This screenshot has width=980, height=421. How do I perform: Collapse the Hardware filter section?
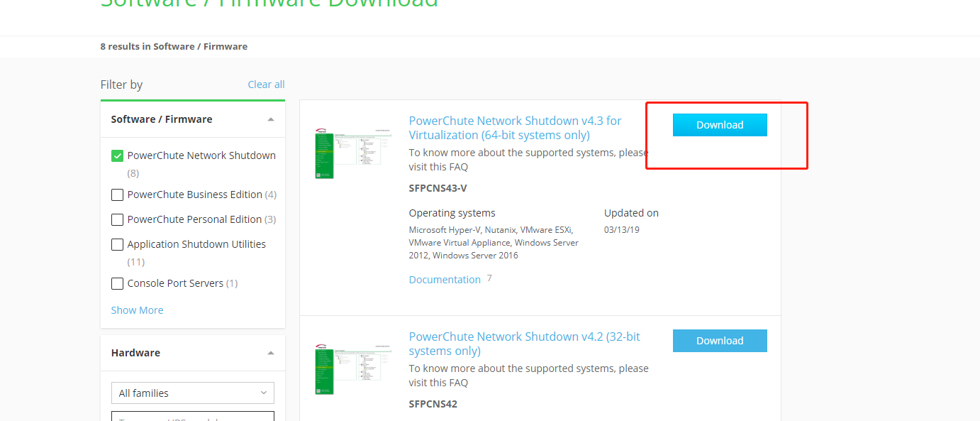(271, 353)
